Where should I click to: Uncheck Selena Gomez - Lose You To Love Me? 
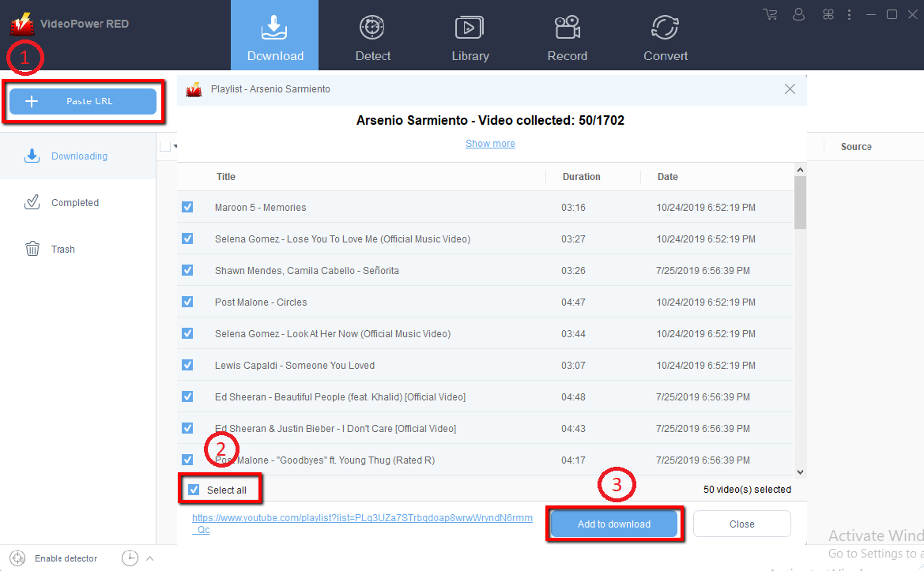(x=187, y=239)
